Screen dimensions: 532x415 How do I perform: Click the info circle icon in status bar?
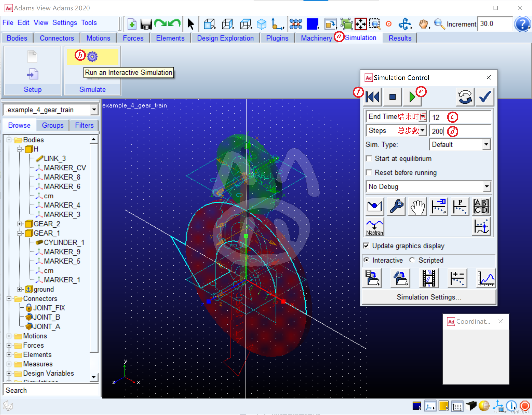coord(511,406)
